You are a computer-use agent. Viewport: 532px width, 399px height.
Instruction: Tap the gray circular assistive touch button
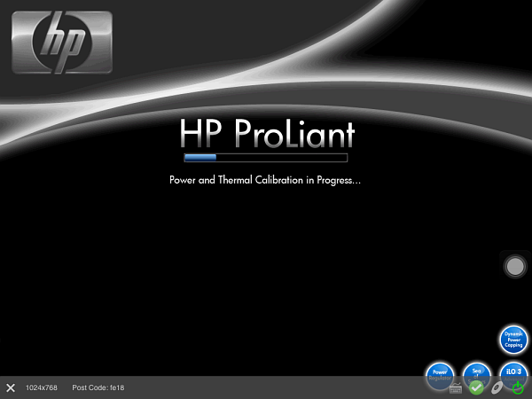tap(514, 266)
